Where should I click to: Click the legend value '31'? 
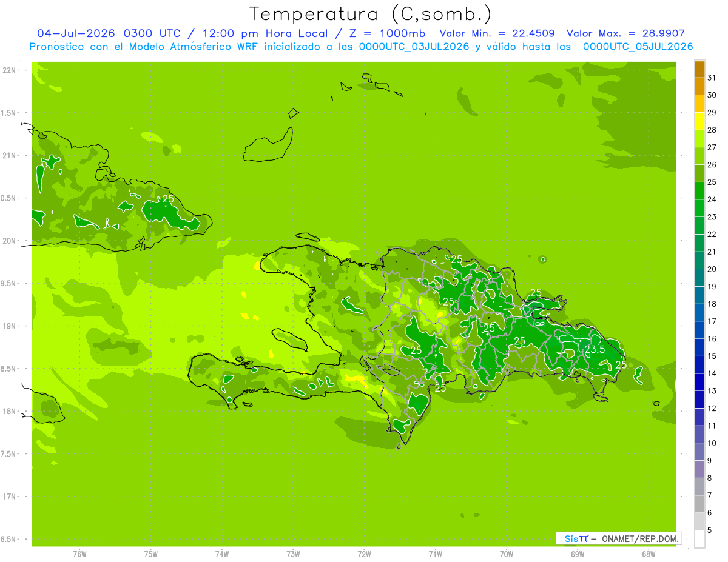click(x=712, y=78)
